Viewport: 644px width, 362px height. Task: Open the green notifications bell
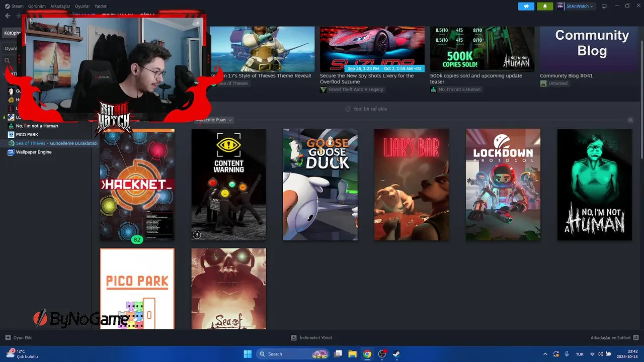point(545,6)
